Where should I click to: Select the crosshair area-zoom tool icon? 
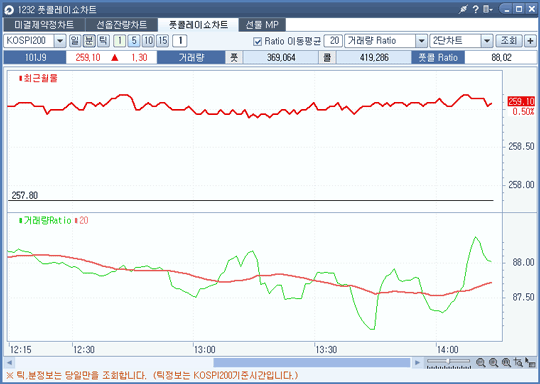[x=518, y=363]
